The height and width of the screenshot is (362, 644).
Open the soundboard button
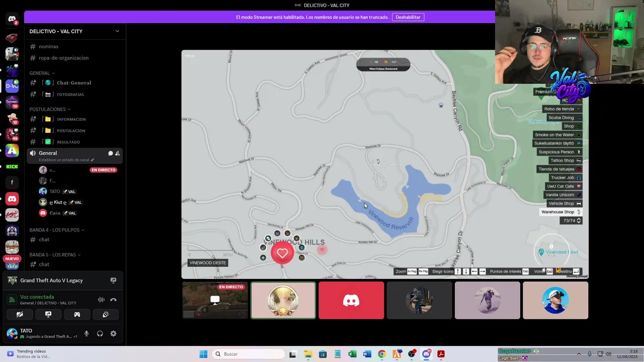(106, 314)
